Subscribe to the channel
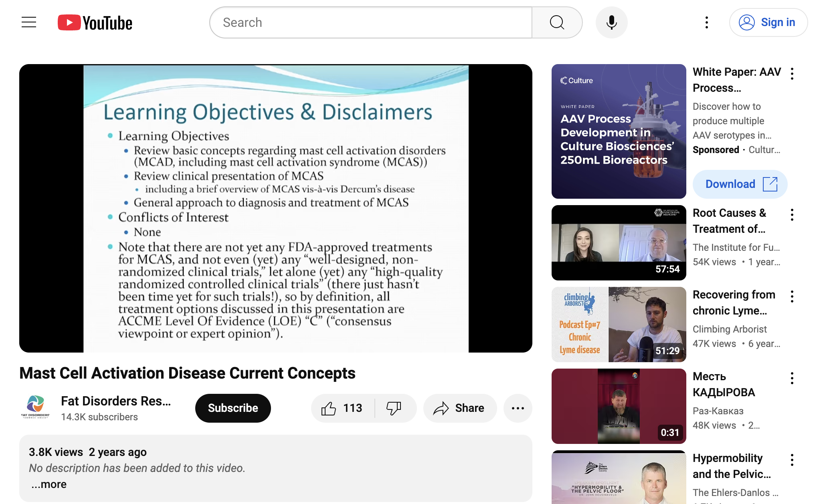The height and width of the screenshot is (504, 821). [x=233, y=408]
